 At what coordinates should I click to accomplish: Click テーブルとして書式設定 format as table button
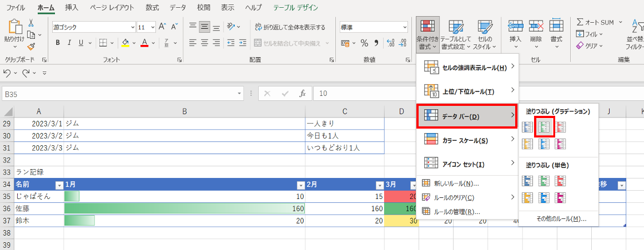(455, 34)
